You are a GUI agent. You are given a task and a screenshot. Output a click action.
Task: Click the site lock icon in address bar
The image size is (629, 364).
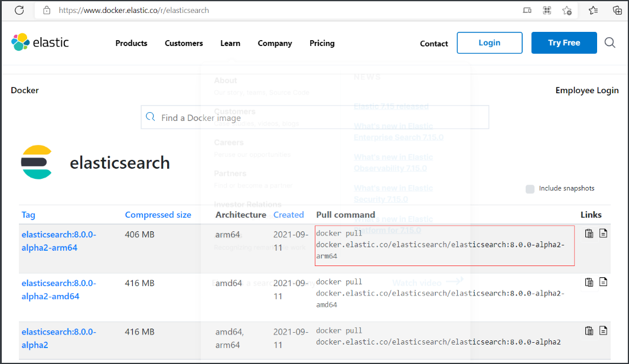tap(47, 11)
